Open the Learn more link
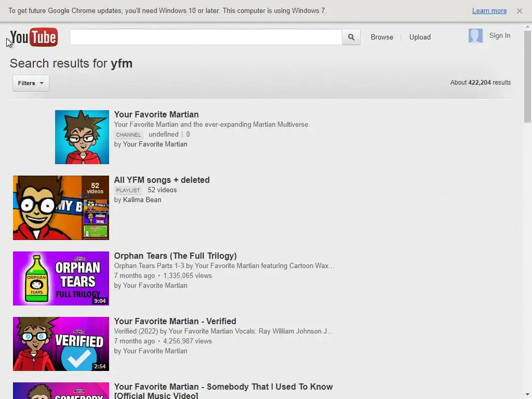The image size is (532, 399). click(489, 11)
